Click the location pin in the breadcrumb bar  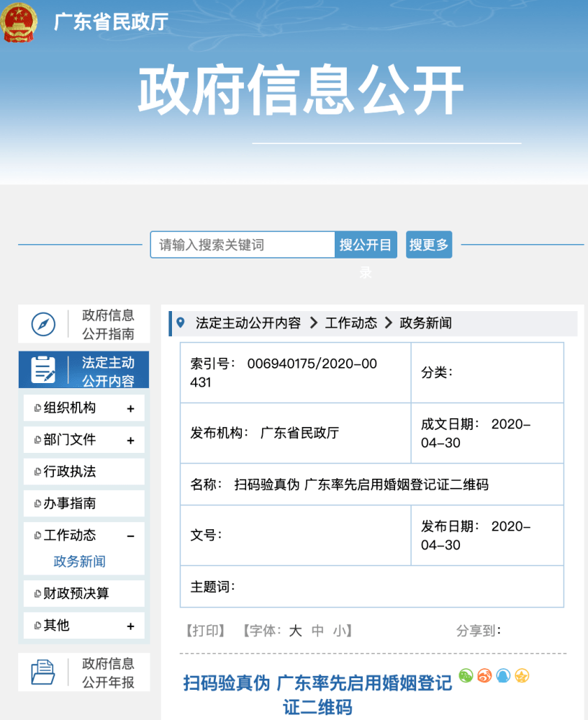click(x=180, y=323)
